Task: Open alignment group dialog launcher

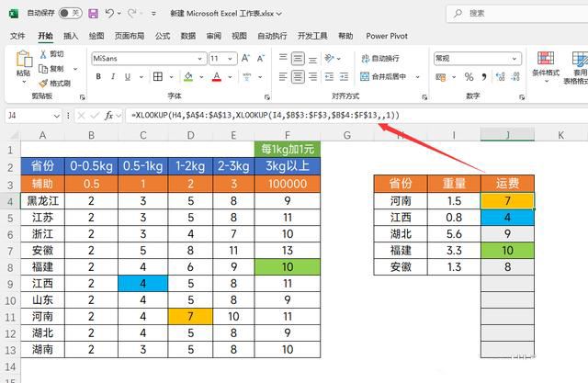Action: tap(424, 97)
